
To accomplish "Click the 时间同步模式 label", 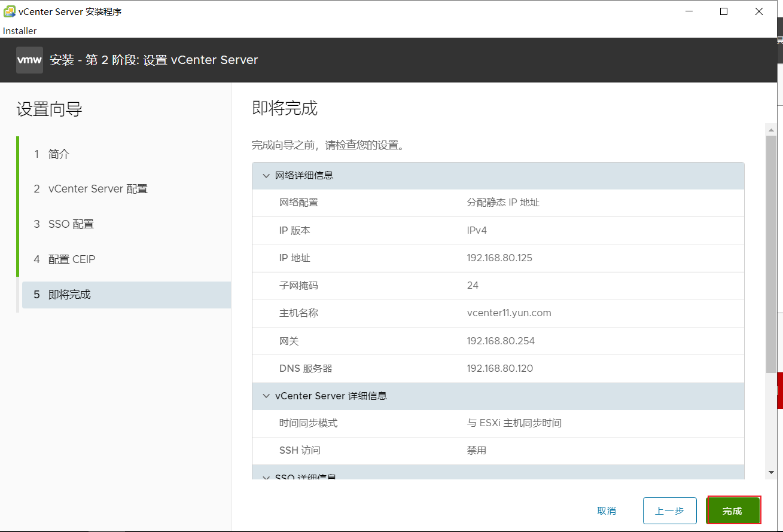I will pos(308,423).
